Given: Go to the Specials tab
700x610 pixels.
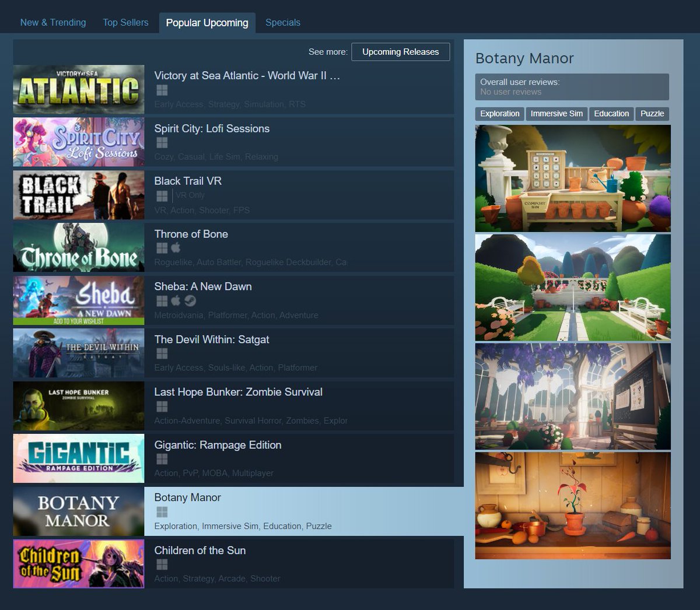Looking at the screenshot, I should (283, 22).
